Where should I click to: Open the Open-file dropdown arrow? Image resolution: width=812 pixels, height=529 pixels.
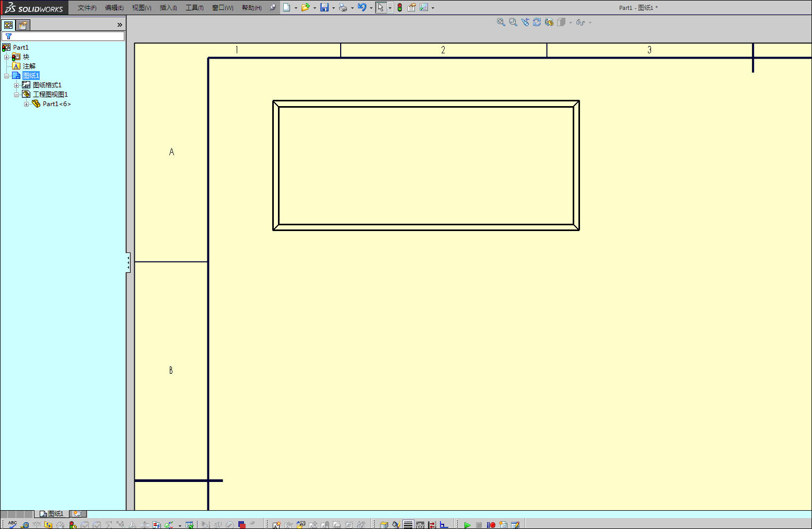(x=315, y=8)
